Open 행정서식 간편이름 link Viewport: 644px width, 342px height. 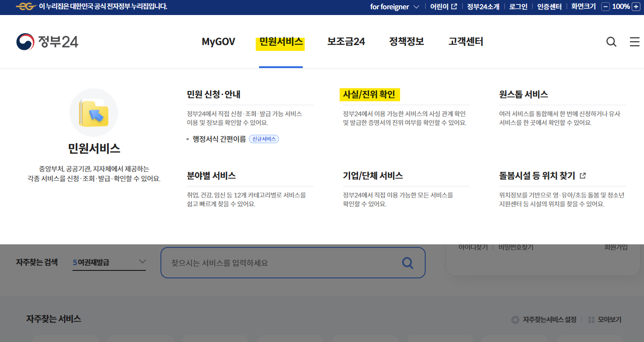click(219, 139)
